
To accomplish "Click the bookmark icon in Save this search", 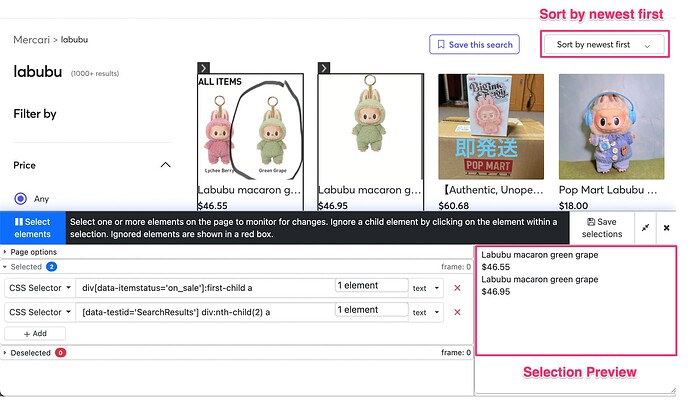I will click(441, 44).
